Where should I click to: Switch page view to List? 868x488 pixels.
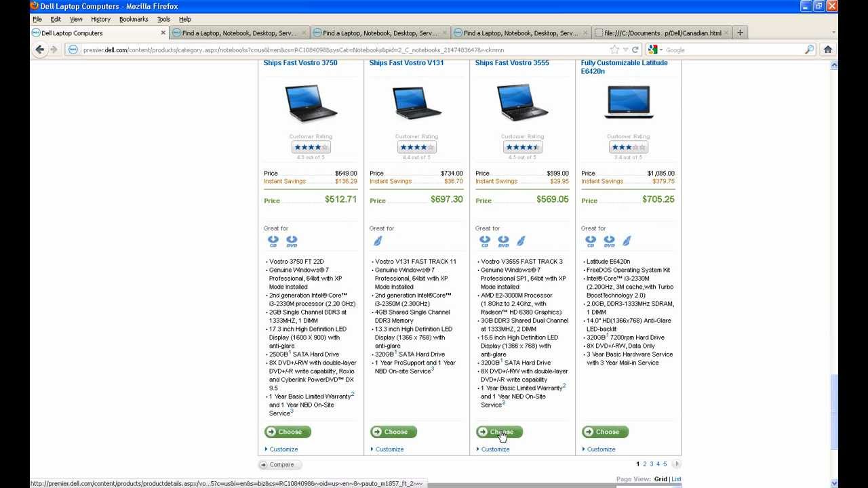coord(676,479)
